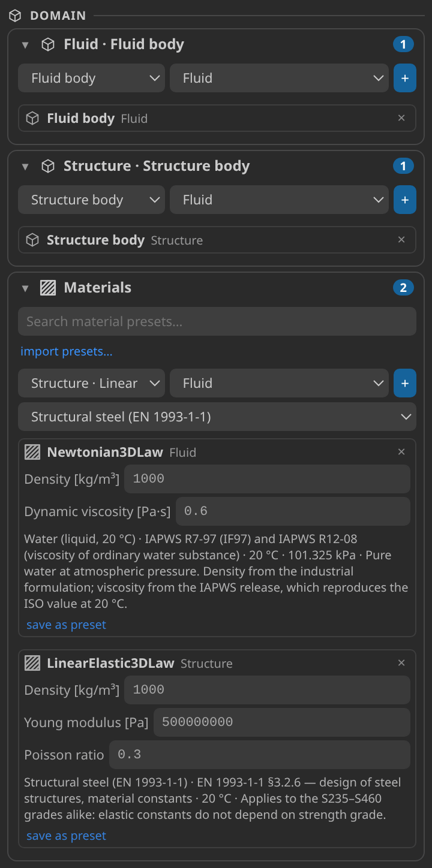Click the Dynamic viscosity [Pa·s] label

click(97, 511)
